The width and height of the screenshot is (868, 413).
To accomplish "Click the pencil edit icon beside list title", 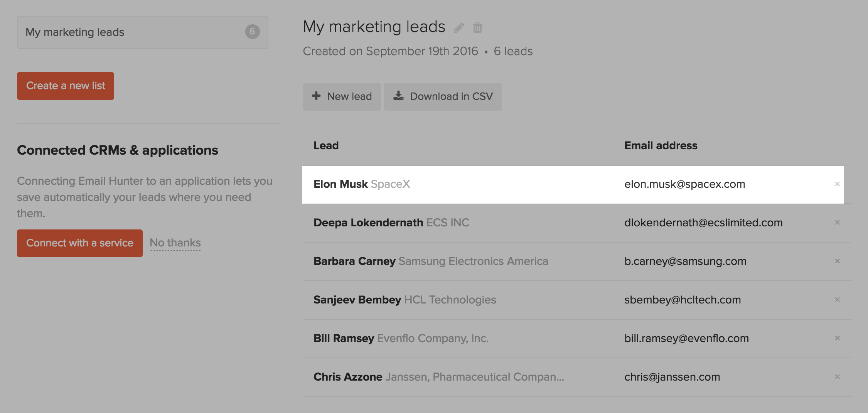I will 459,28.
